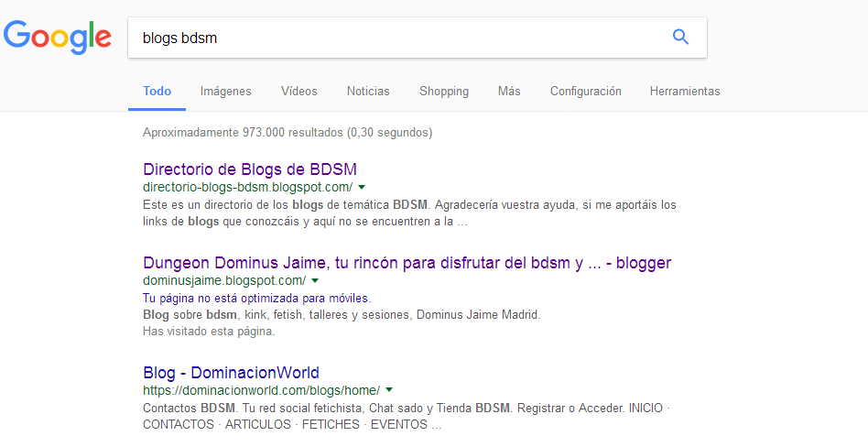The image size is (868, 447).
Task: Open 'Blog - DominacionWorld' result
Action: [231, 372]
